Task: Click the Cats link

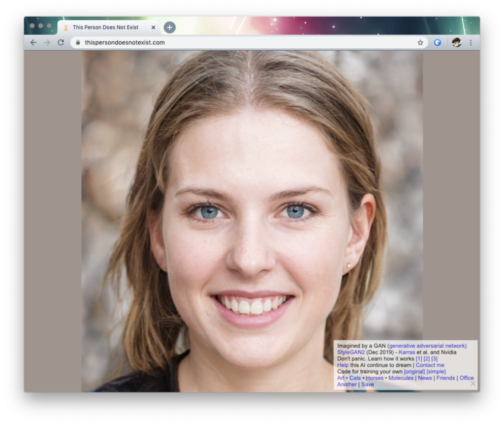Action: coord(355,378)
